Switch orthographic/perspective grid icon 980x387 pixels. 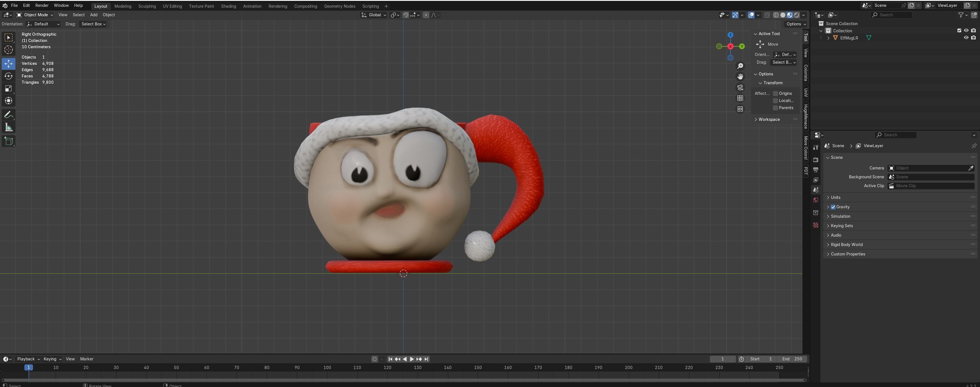[740, 98]
